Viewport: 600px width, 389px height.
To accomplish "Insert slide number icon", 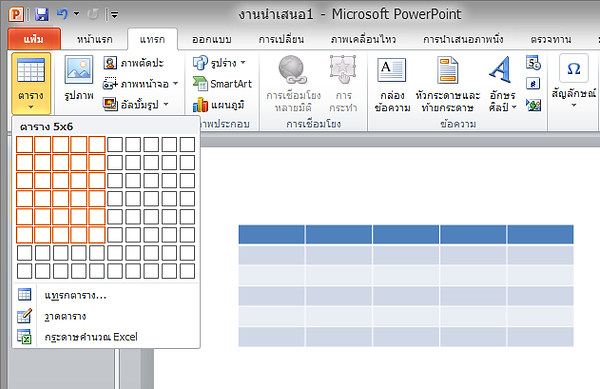I will pos(533,83).
